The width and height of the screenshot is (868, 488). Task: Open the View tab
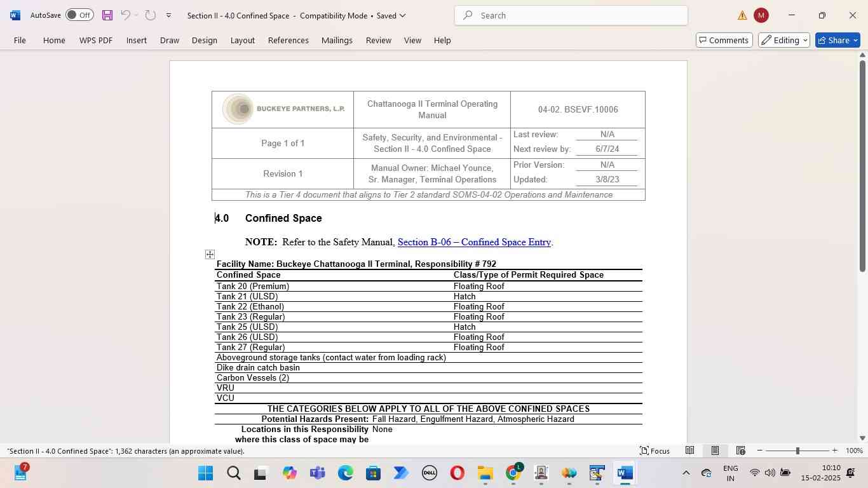click(412, 40)
